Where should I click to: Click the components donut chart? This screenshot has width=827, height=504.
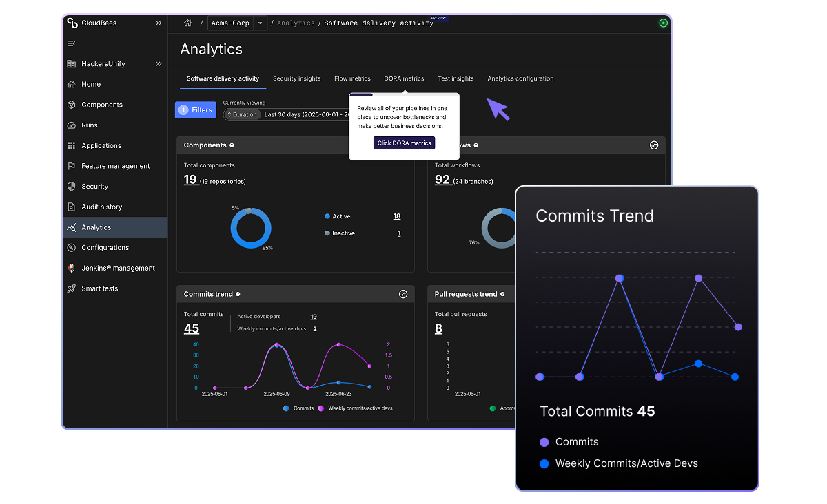251,228
